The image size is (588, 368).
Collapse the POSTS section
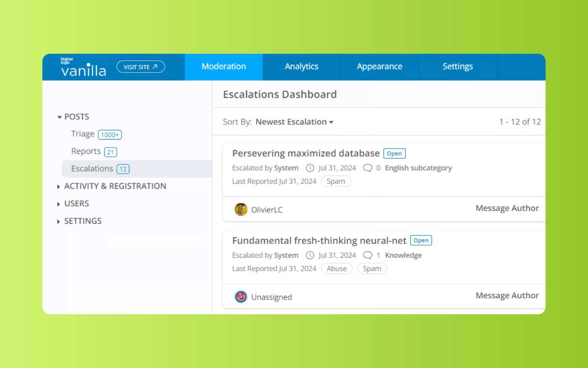pos(73,117)
